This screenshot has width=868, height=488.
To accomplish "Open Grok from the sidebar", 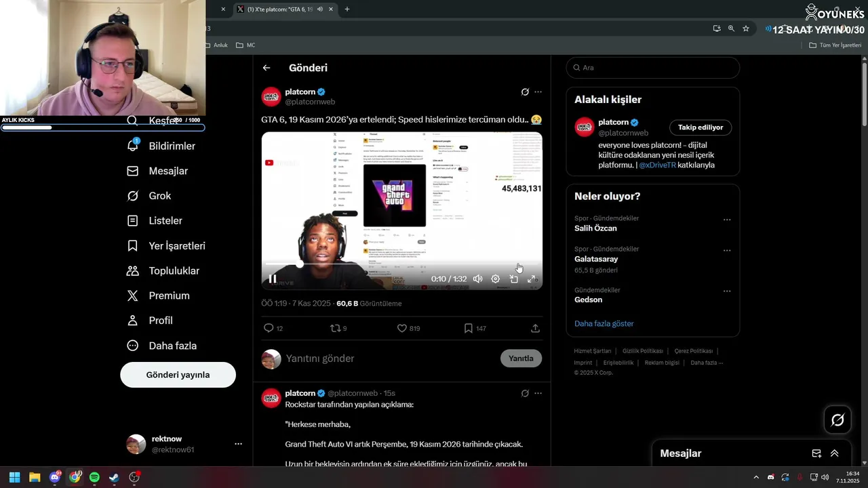I will click(149, 196).
